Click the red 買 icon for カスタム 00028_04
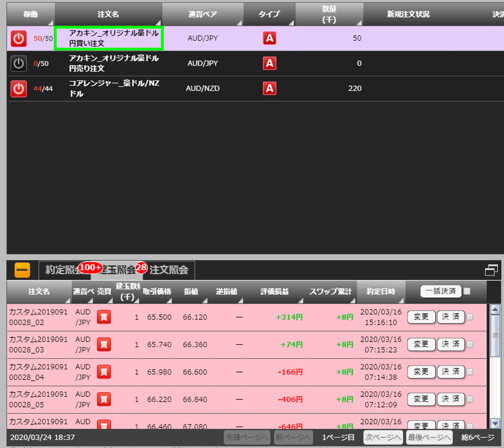The width and height of the screenshot is (504, 448). tap(104, 371)
